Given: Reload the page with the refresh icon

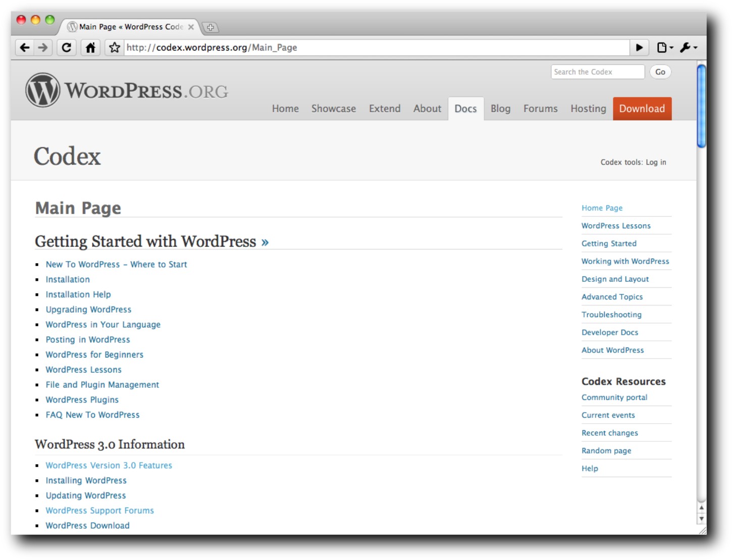Looking at the screenshot, I should (67, 47).
